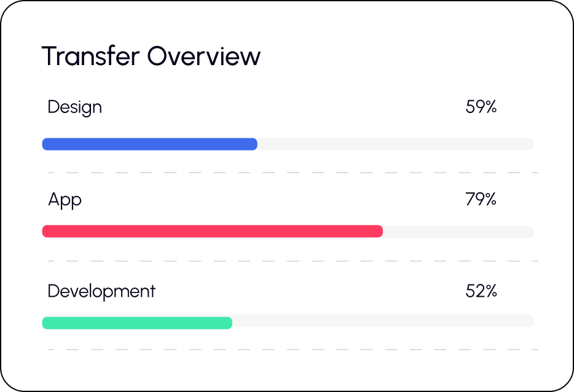Viewport: 574px width, 392px height.
Task: Click the 79% value for App
Action: [x=481, y=199]
